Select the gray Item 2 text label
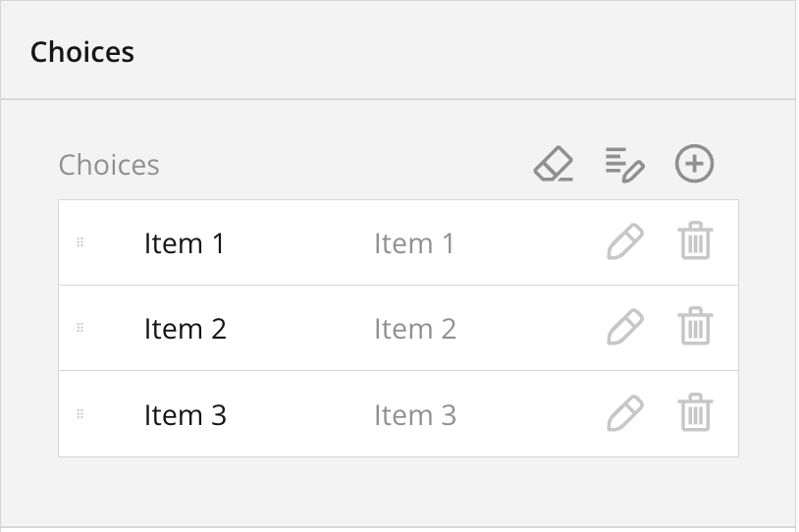Viewport: 799px width, 532px height. click(415, 328)
